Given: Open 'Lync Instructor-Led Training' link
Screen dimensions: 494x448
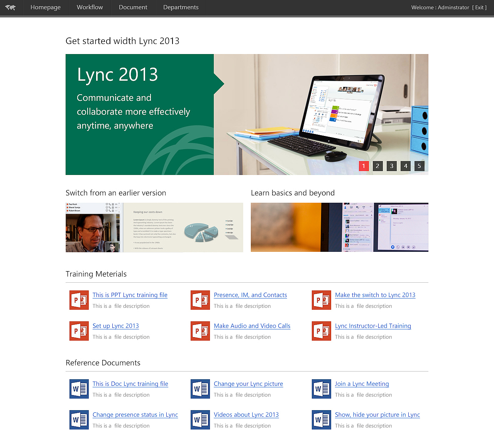Looking at the screenshot, I should tap(373, 326).
